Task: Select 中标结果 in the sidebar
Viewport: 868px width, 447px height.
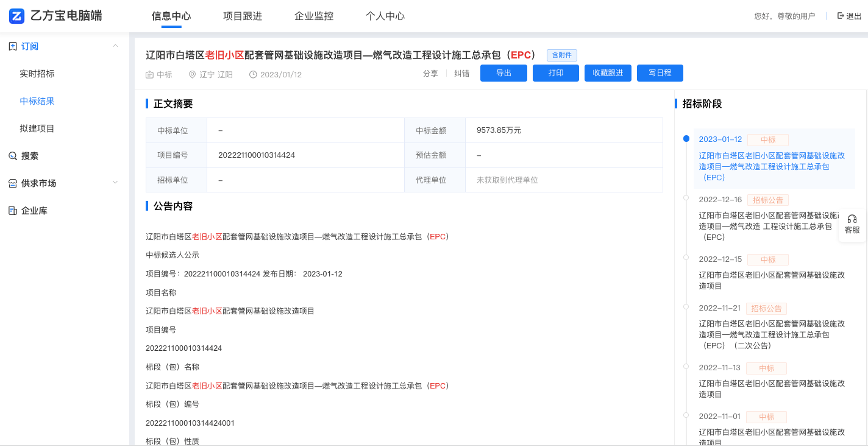Action: click(37, 101)
